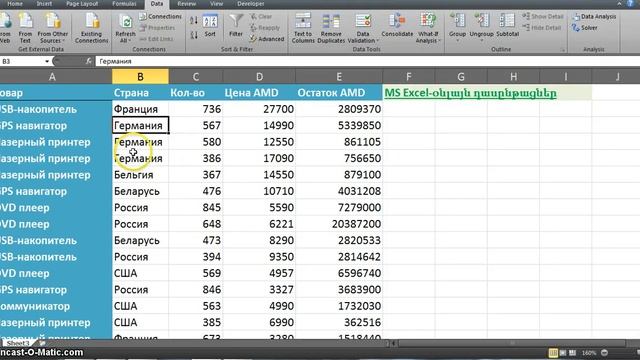This screenshot has height=360, width=640.
Task: Click cell with value 20387200
Action: coord(339,224)
